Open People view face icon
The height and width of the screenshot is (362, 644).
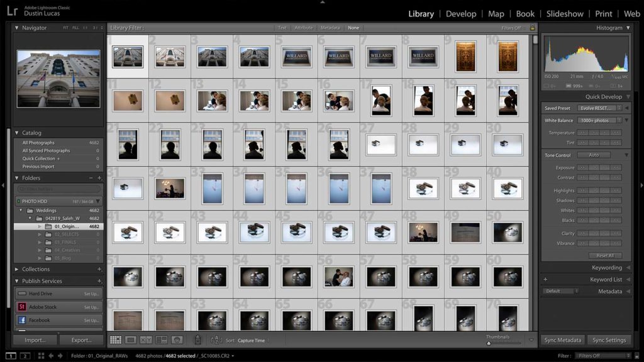point(177,340)
